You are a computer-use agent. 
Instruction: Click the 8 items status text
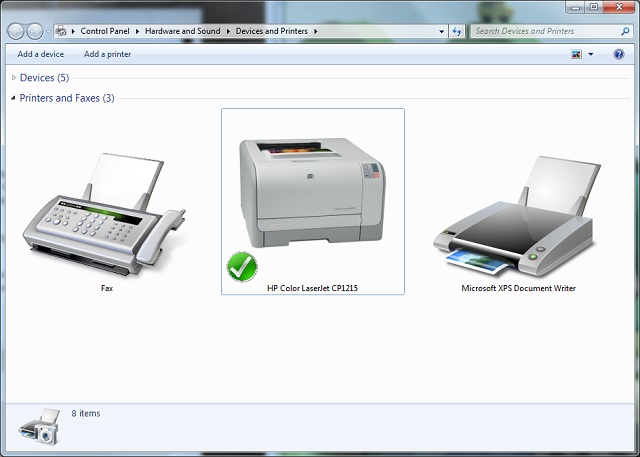point(86,413)
